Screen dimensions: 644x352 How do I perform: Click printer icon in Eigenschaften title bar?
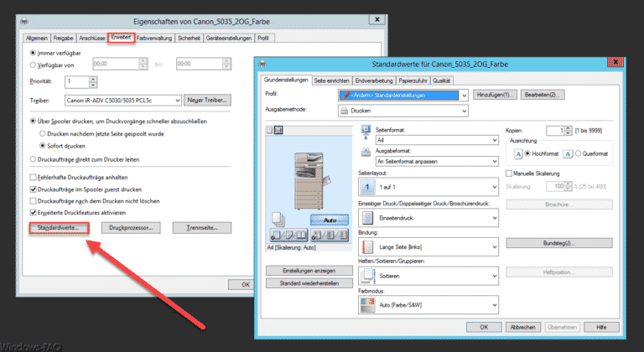click(x=24, y=21)
